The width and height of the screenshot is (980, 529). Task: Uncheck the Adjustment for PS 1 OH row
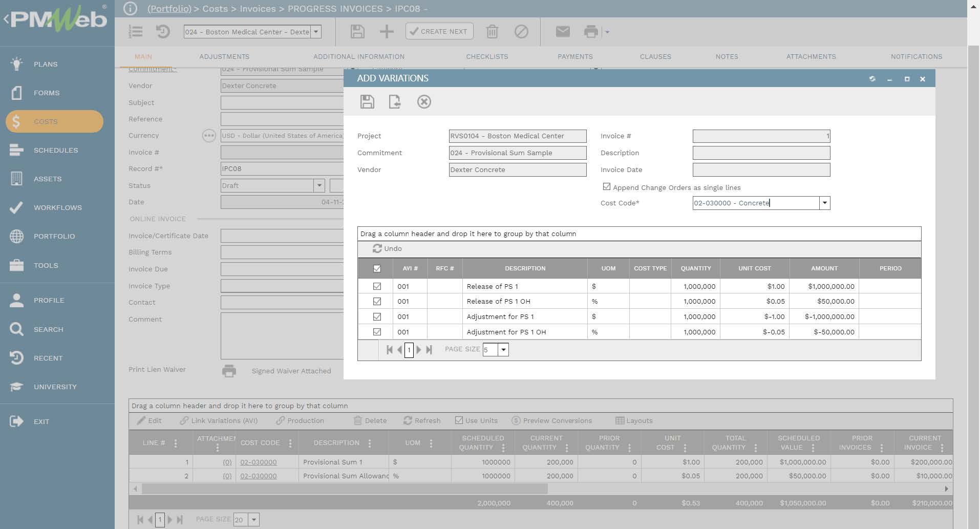pyautogui.click(x=377, y=332)
